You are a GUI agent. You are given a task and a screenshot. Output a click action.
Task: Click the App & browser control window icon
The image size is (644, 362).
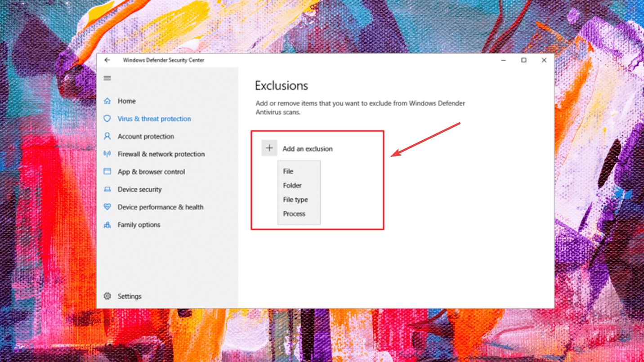point(107,171)
